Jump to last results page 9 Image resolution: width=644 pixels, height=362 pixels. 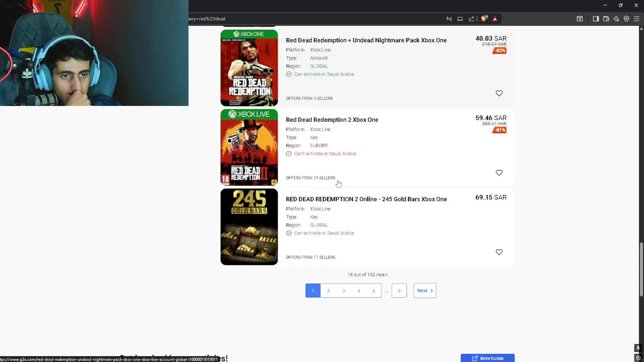(x=399, y=291)
